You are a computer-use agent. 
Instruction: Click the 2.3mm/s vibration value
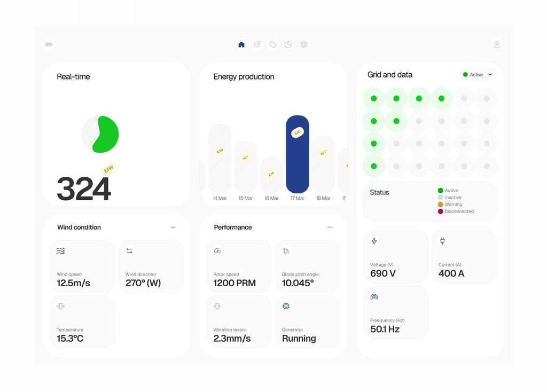[232, 339]
